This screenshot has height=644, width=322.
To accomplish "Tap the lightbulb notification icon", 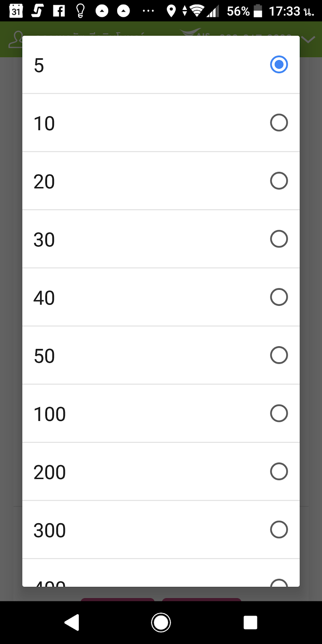I will (x=80, y=11).
